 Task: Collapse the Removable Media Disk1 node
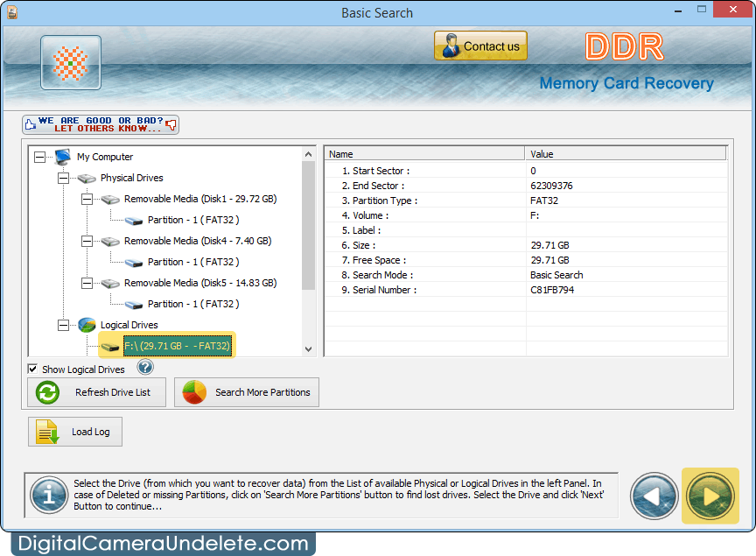tap(87, 199)
